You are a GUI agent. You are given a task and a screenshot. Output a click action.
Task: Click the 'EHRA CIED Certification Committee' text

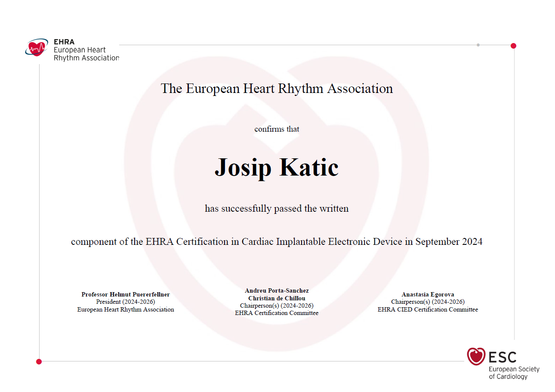coord(428,309)
